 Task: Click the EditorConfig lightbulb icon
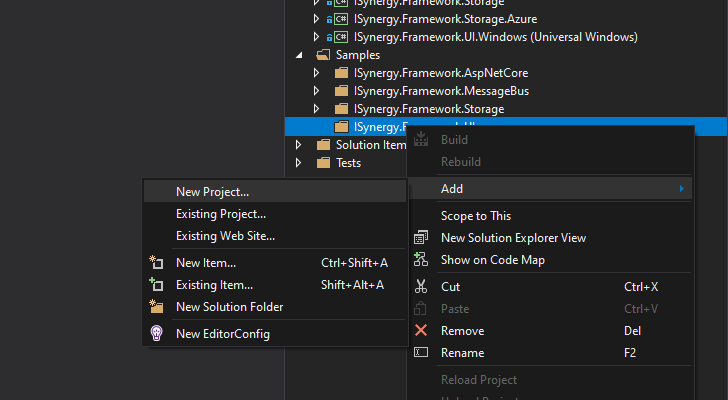[156, 333]
